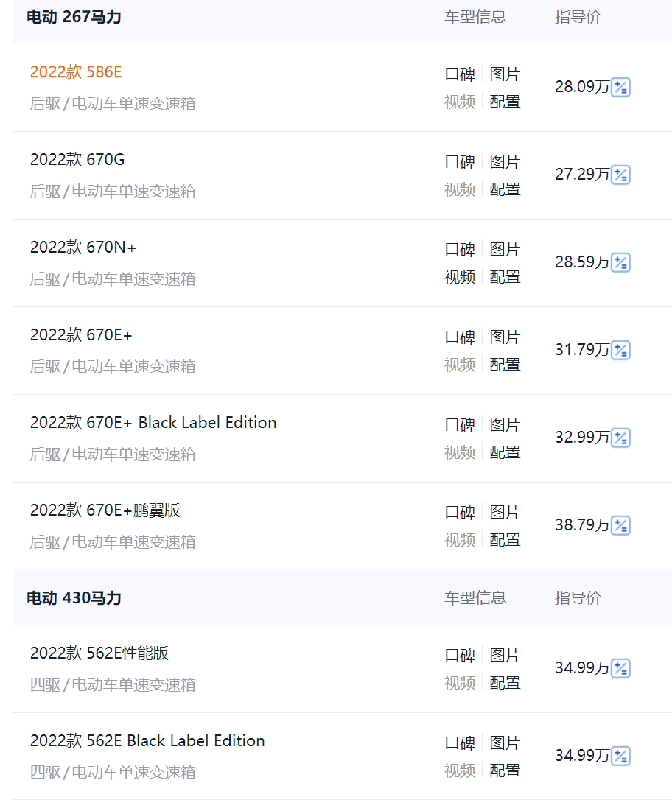Click calculator icon beside 32.99万 price
672x800 pixels.
(620, 438)
